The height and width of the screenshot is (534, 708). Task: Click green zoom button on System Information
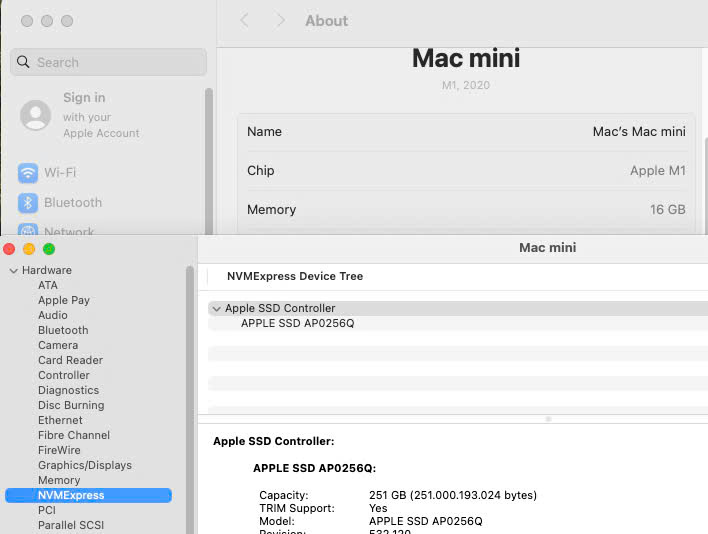tap(49, 249)
